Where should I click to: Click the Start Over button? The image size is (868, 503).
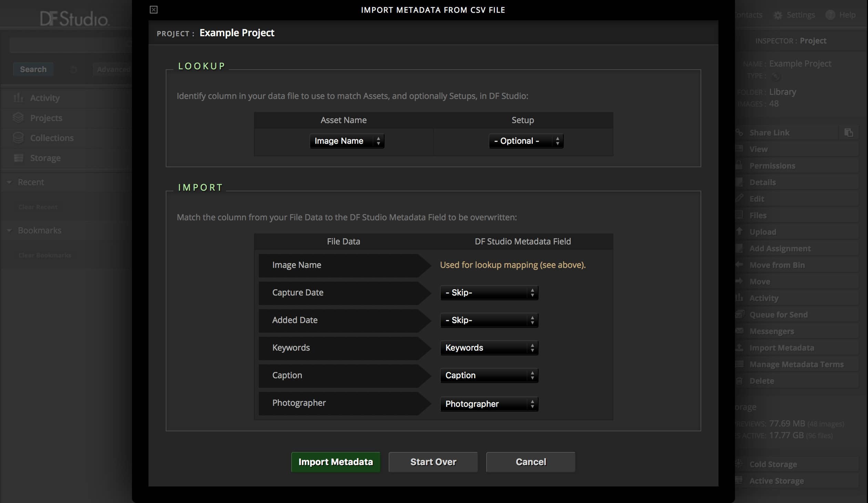(x=433, y=462)
